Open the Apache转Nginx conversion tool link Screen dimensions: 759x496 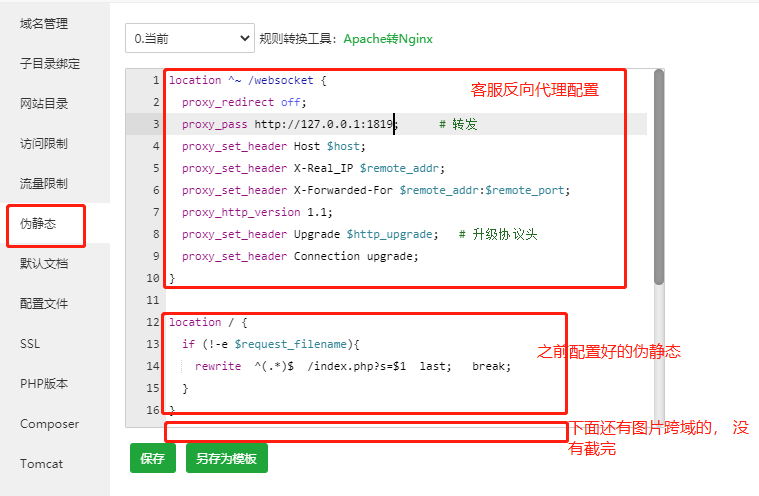pos(388,39)
